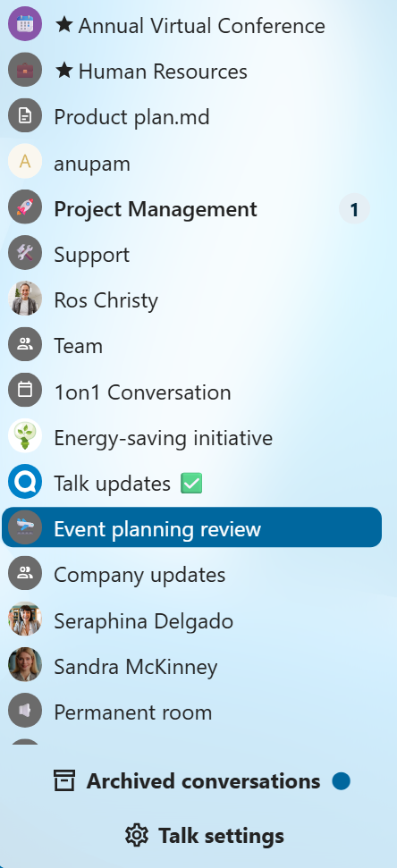Click the Permanent room speaker icon

[x=25, y=711]
